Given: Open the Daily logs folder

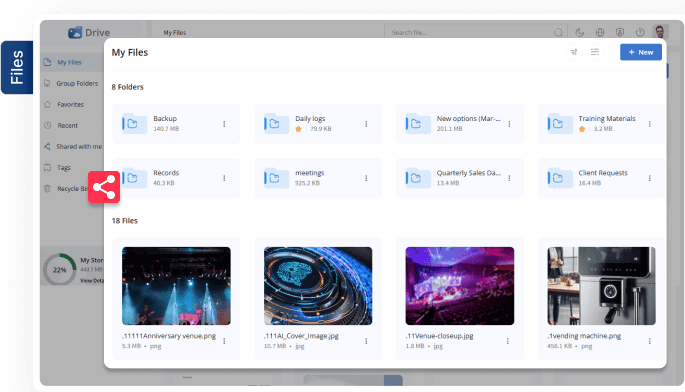Looking at the screenshot, I should 318,124.
